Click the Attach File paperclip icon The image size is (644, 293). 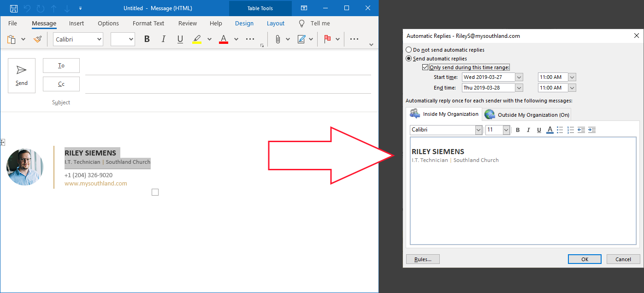(x=278, y=39)
